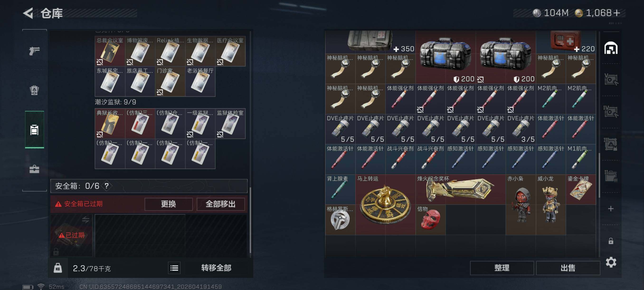Click the help icon beside 安全箱 0/6
The height and width of the screenshot is (290, 644).
[107, 186]
